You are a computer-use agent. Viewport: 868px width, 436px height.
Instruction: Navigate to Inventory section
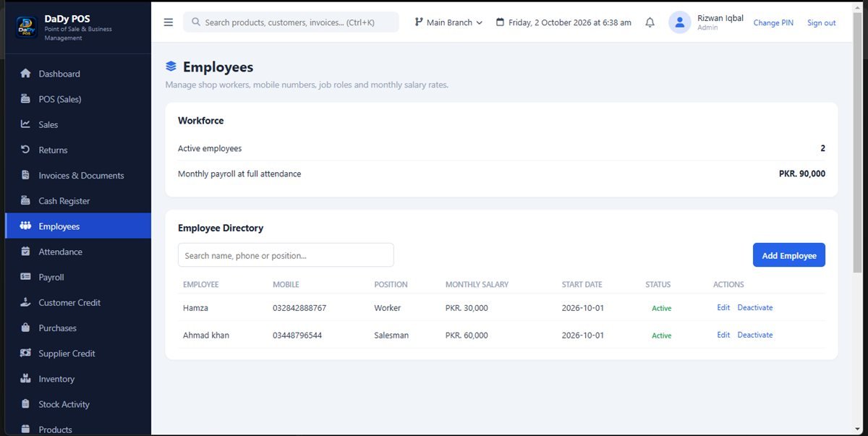coord(78,379)
